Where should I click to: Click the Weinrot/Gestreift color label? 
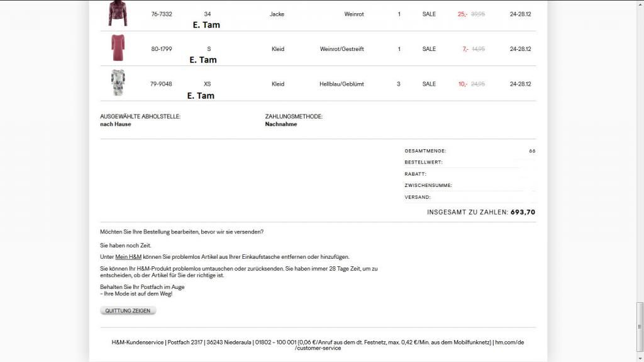(341, 49)
